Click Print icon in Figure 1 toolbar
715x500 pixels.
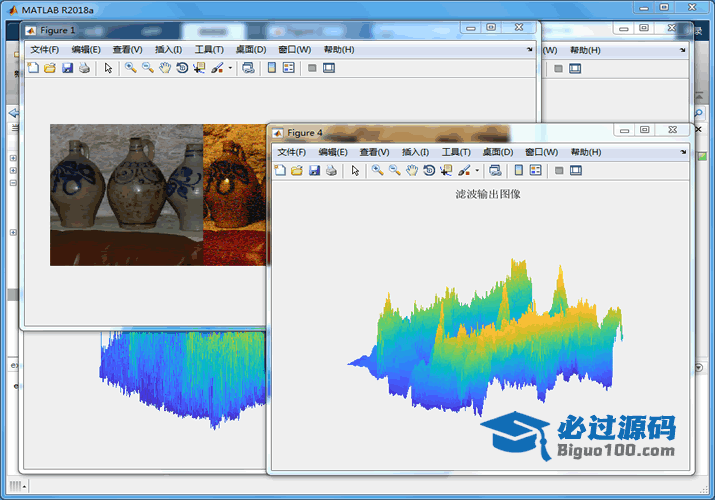[x=84, y=68]
